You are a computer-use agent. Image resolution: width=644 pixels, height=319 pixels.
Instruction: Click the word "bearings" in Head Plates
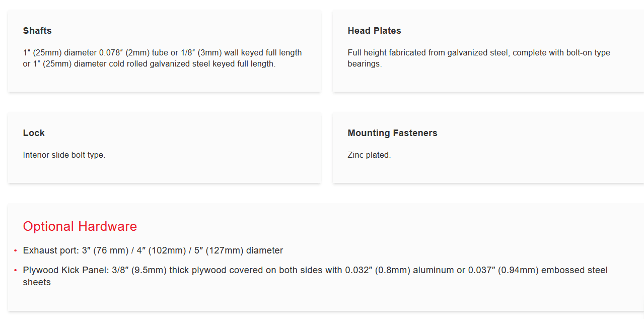point(365,64)
